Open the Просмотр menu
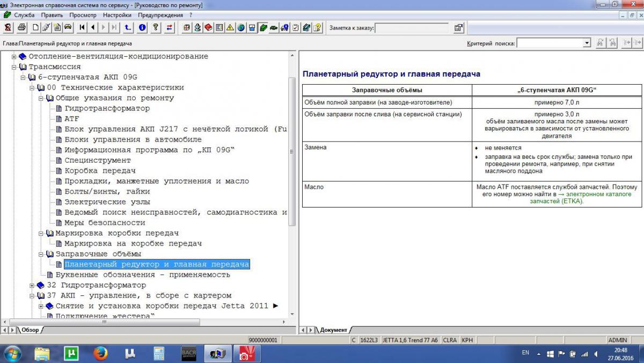 click(x=83, y=15)
